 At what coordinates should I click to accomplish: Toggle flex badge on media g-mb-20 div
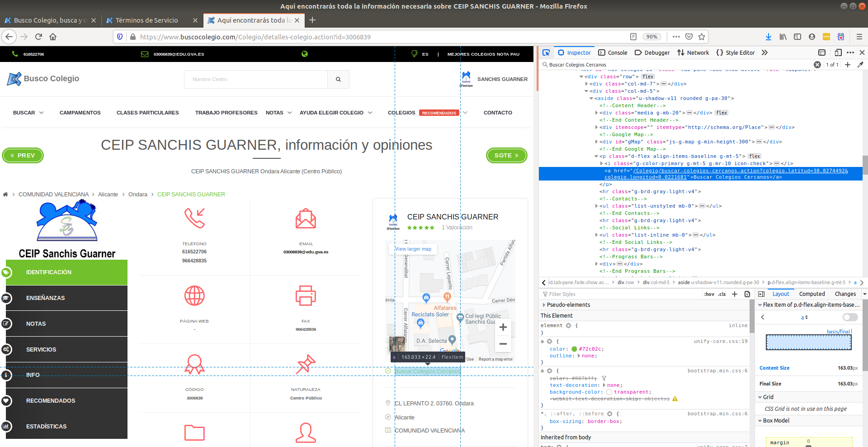[722, 113]
